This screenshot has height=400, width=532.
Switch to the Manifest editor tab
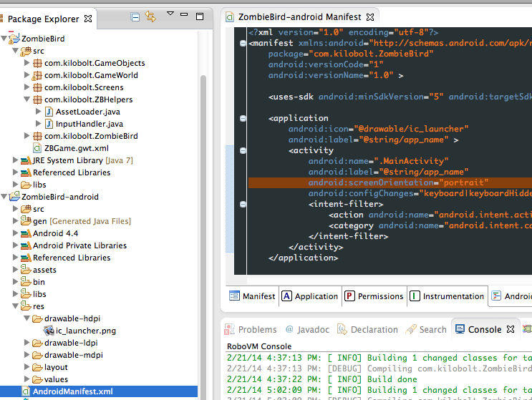click(x=252, y=296)
